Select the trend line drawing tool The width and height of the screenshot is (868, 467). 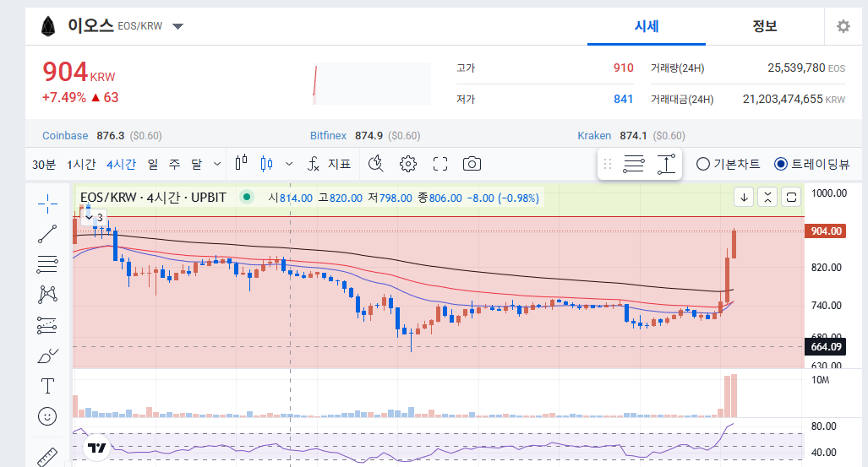[x=47, y=233]
